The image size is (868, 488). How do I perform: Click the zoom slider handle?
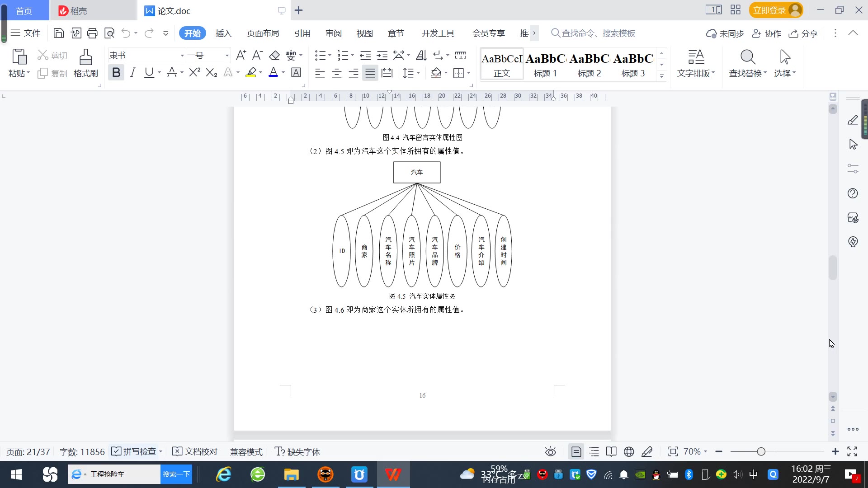click(761, 451)
